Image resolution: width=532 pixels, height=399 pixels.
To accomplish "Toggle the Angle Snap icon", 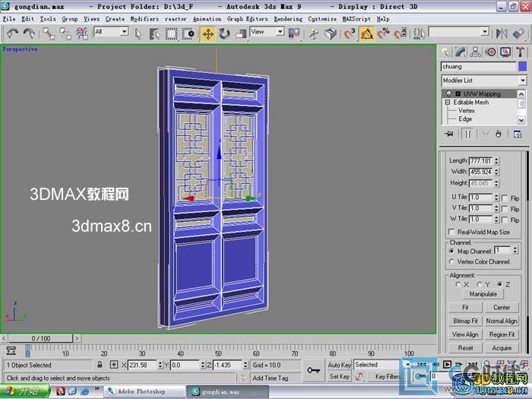I will [367, 33].
